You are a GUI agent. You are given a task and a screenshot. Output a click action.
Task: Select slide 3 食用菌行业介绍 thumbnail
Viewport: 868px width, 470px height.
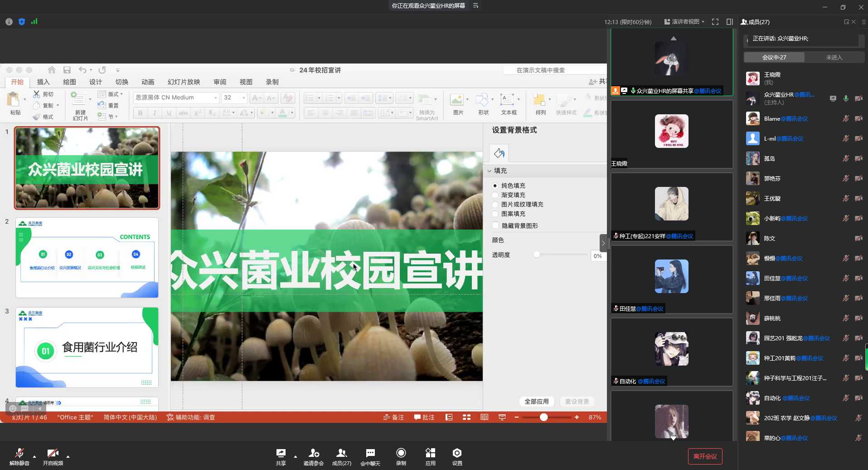point(87,348)
